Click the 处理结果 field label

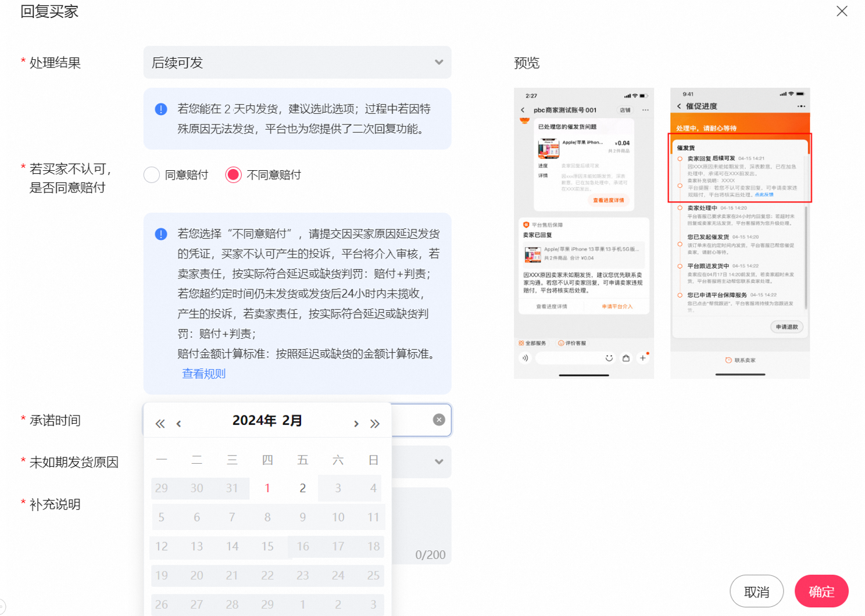[55, 63]
